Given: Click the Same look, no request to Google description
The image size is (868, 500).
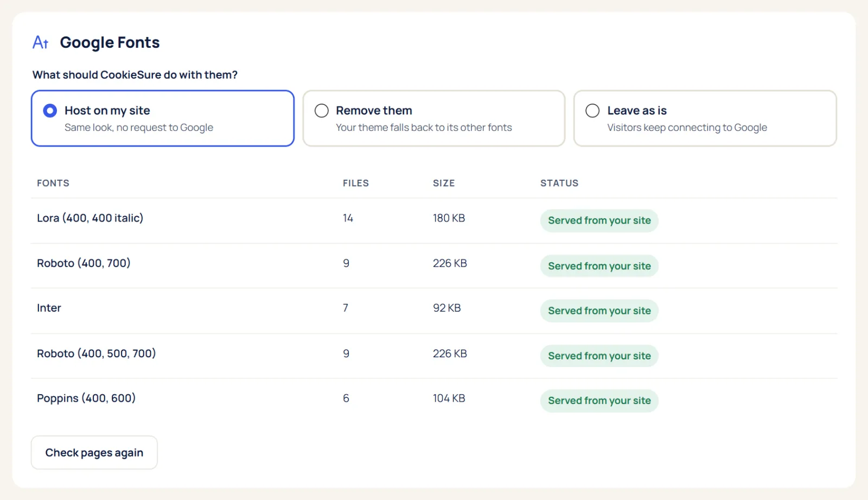Looking at the screenshot, I should 139,128.
